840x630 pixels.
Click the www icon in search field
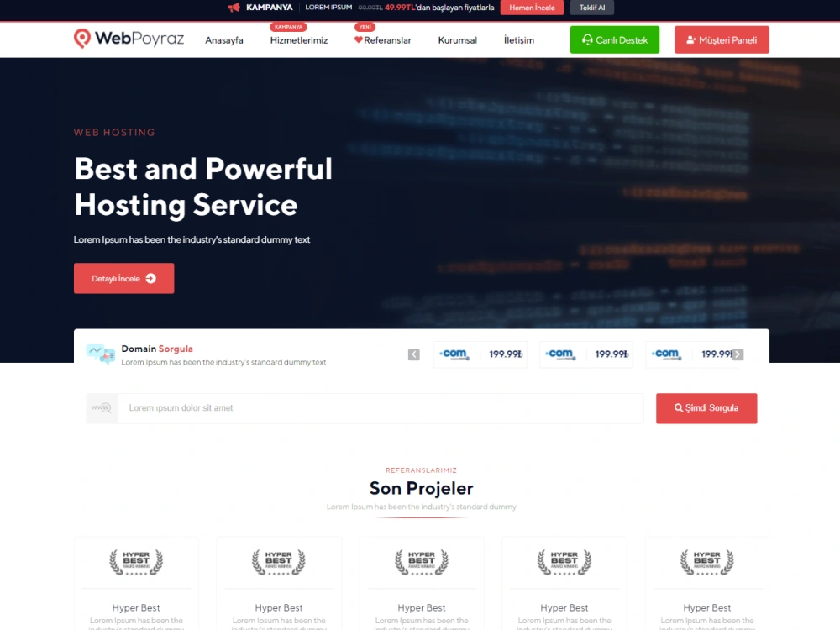tap(102, 408)
